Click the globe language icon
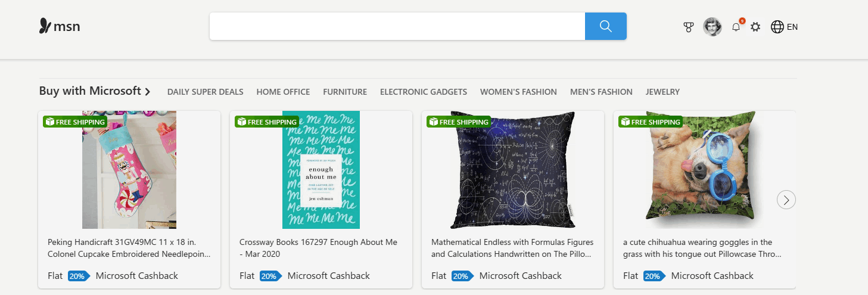This screenshot has height=295, width=868. click(777, 27)
